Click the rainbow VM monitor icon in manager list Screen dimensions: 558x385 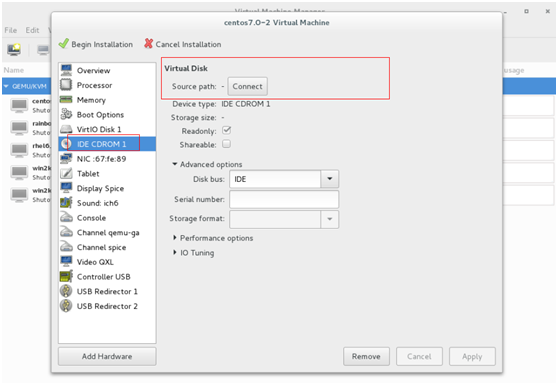[x=19, y=127]
